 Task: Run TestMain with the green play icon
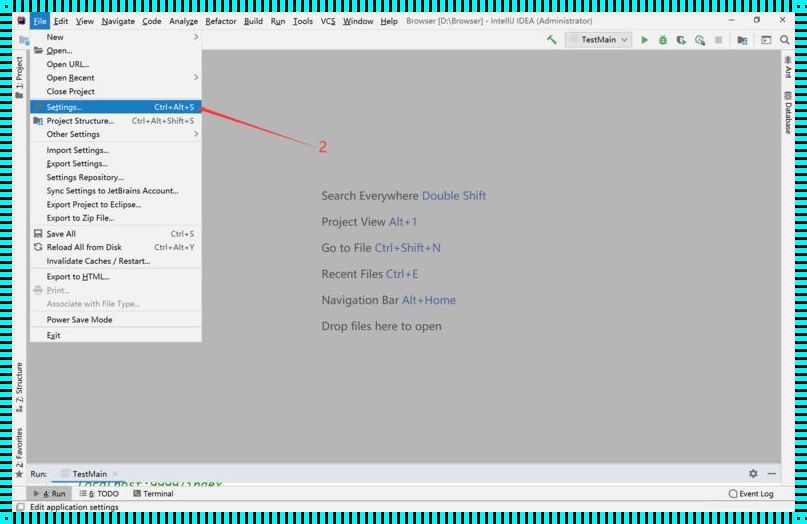click(x=644, y=40)
